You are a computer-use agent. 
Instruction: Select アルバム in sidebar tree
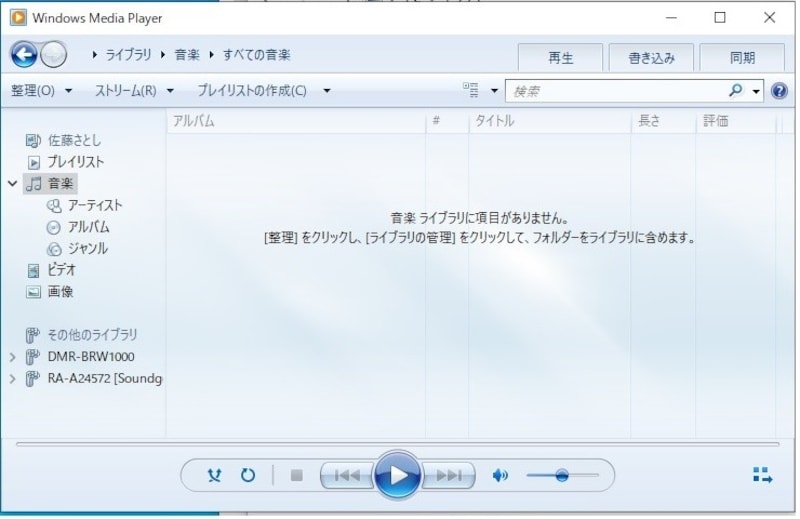coord(78,227)
